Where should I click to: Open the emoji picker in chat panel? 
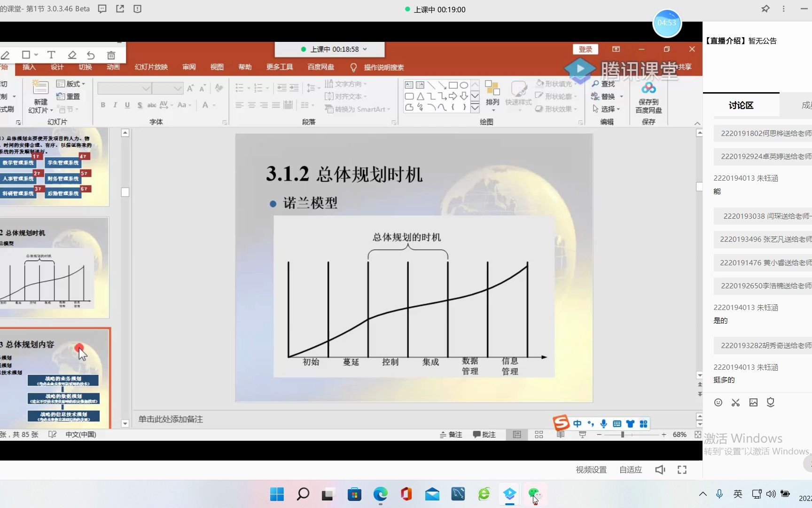click(718, 402)
